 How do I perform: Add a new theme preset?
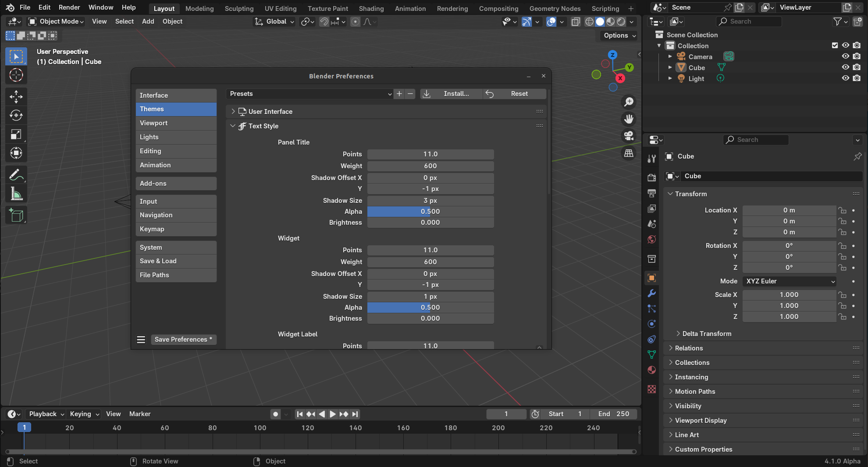point(399,94)
